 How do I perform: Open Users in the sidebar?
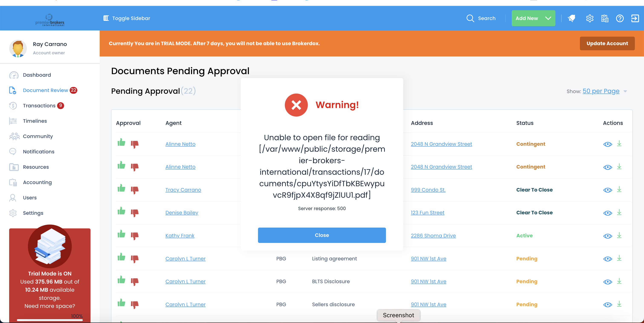tap(30, 198)
